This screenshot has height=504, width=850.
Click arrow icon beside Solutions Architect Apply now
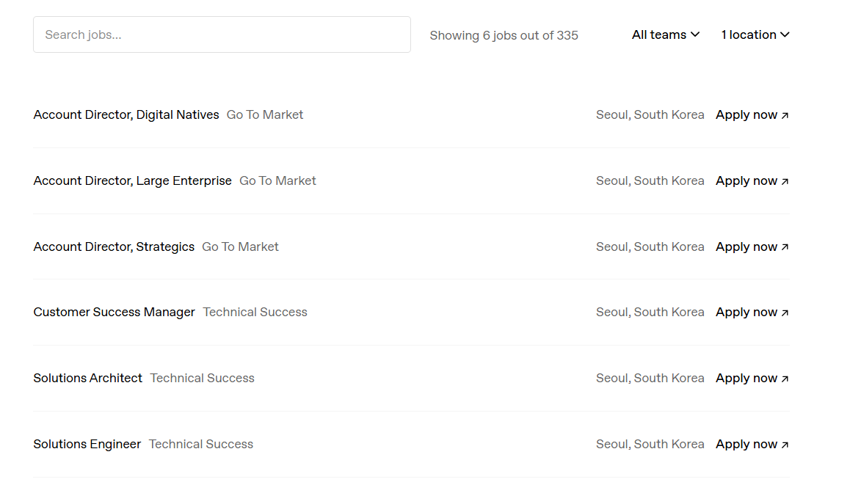coord(785,379)
